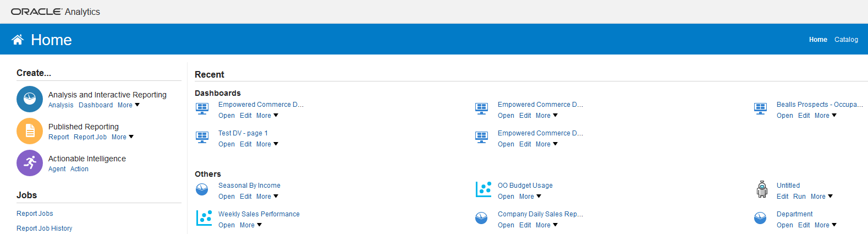Click Open under Company Daily Sales Rep
Viewport: 868px width, 234px height.
click(506, 225)
